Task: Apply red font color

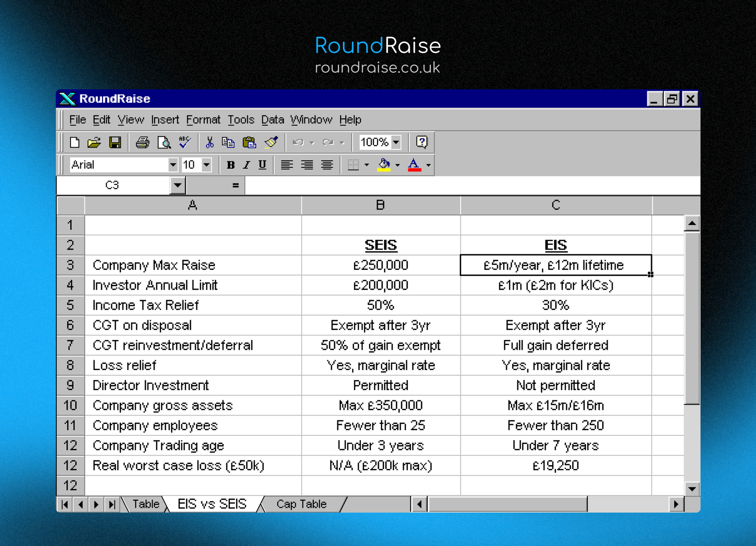Action: [414, 165]
